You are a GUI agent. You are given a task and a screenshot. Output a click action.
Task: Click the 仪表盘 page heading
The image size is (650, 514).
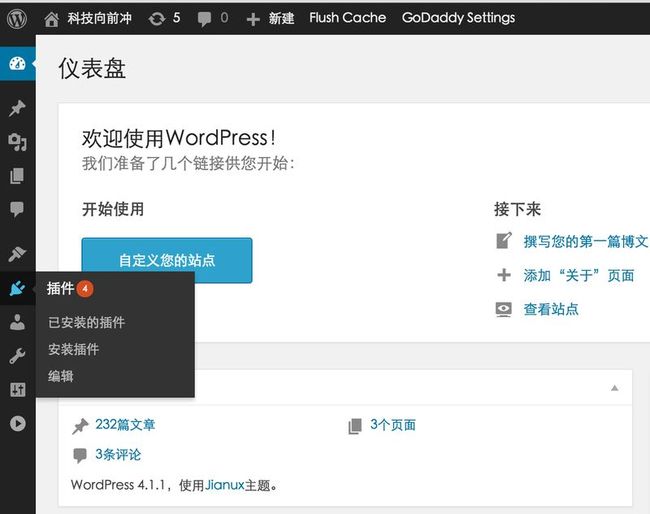(x=92, y=68)
